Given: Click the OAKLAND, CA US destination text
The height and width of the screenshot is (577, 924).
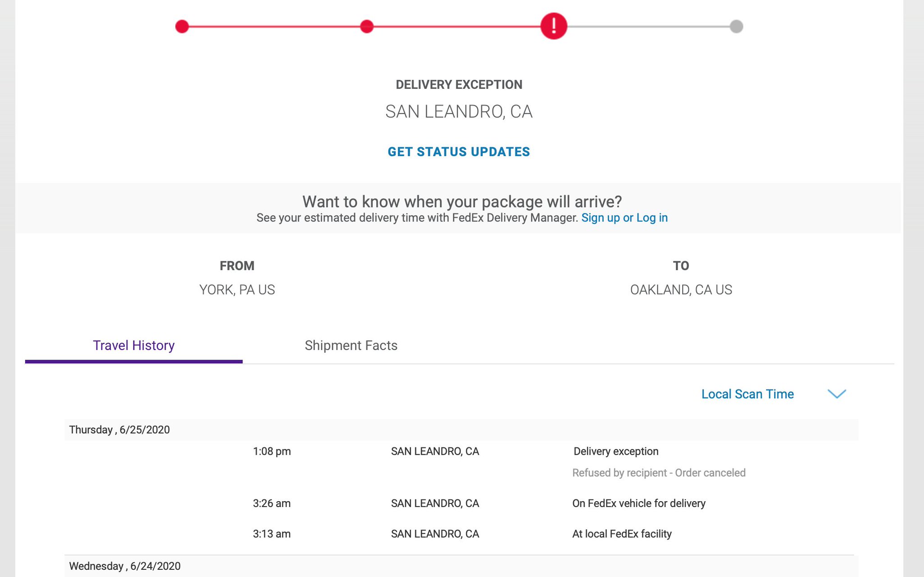Looking at the screenshot, I should click(681, 290).
